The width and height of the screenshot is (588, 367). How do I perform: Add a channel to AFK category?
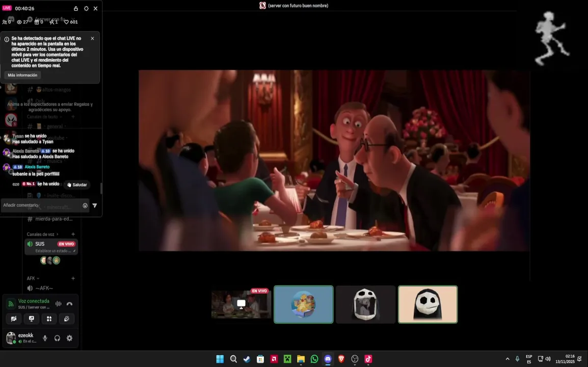[x=73, y=278]
